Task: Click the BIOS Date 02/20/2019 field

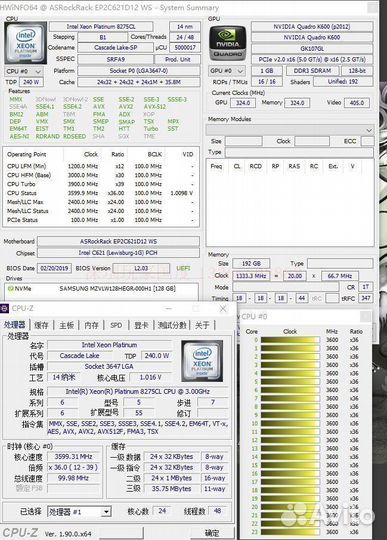Action: [54, 268]
